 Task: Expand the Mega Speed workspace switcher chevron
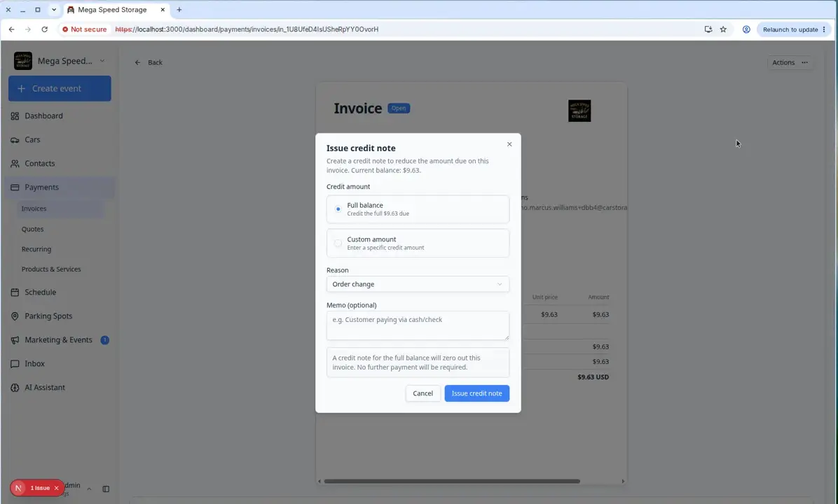click(102, 61)
